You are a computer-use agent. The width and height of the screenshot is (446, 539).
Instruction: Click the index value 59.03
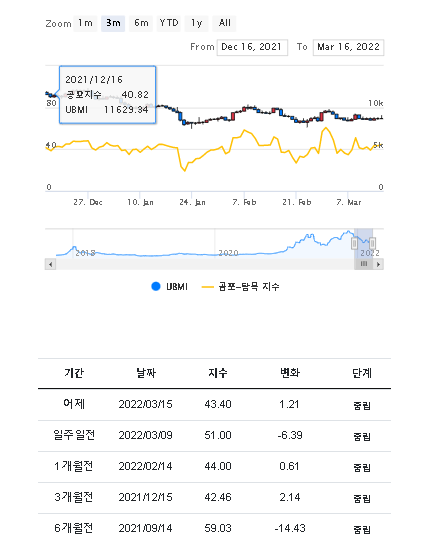(x=218, y=528)
